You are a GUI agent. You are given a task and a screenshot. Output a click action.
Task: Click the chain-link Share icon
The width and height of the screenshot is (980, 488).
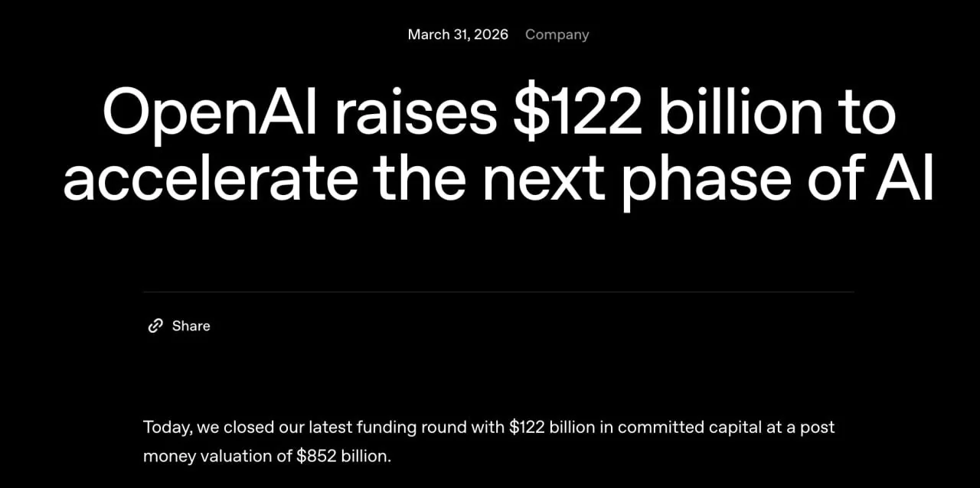pyautogui.click(x=155, y=326)
